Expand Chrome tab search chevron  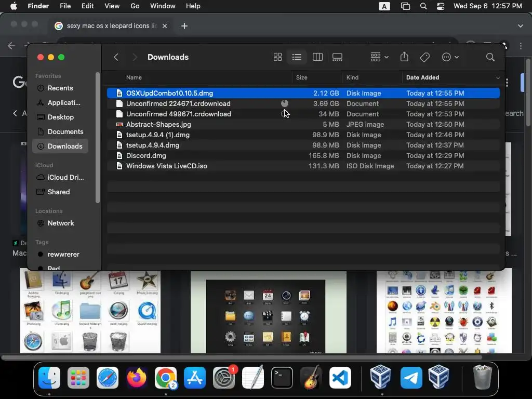(x=521, y=26)
